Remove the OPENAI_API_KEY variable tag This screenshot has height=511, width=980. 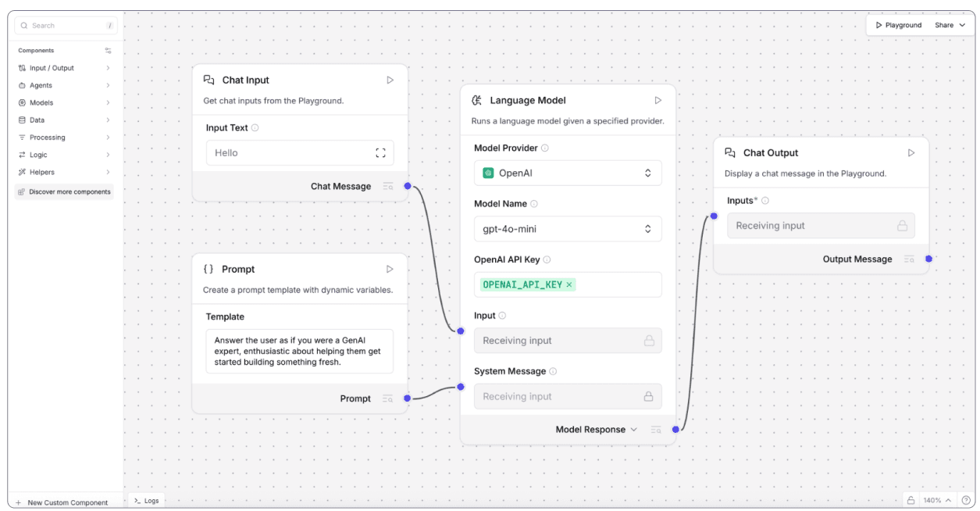(569, 284)
